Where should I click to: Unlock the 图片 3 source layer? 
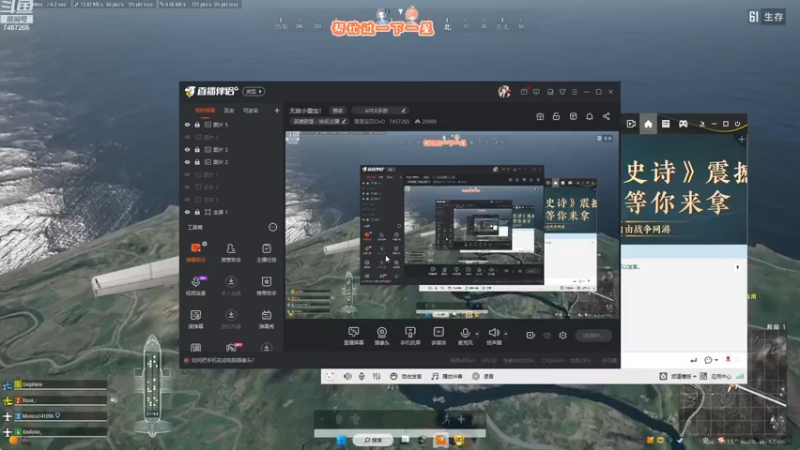197,149
